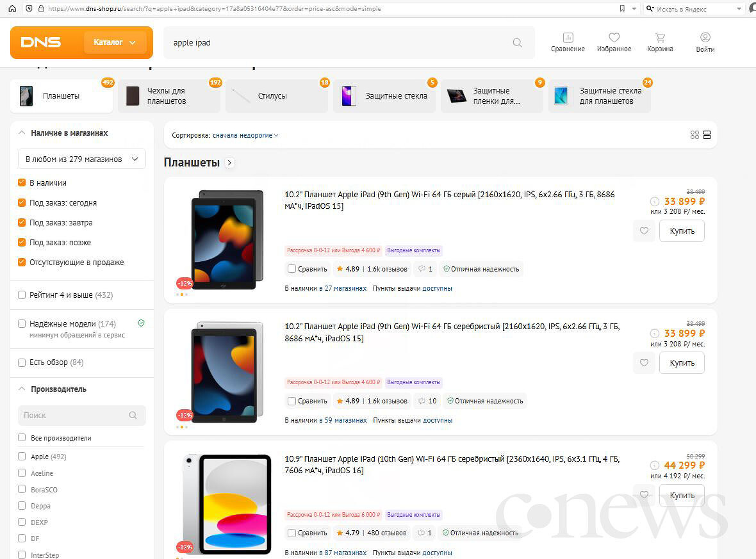Click comments icon on iPad 10th Gen
The height and width of the screenshot is (559, 756).
click(x=422, y=533)
